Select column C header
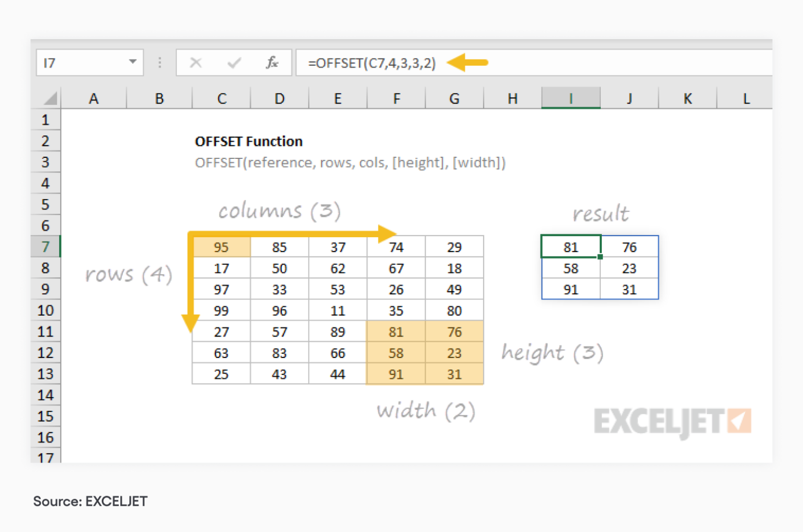This screenshot has height=532, width=803. click(x=221, y=98)
